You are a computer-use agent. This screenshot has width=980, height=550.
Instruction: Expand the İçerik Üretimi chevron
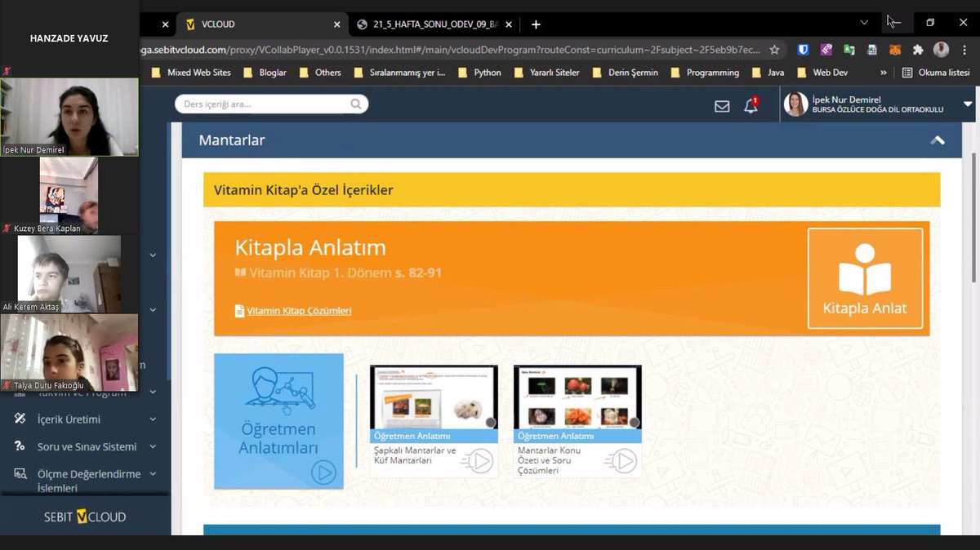click(x=153, y=419)
